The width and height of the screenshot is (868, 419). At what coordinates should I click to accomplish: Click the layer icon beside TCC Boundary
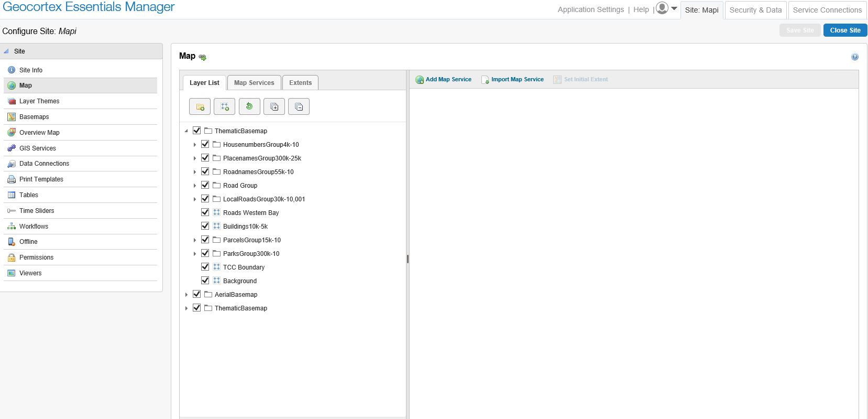(216, 267)
